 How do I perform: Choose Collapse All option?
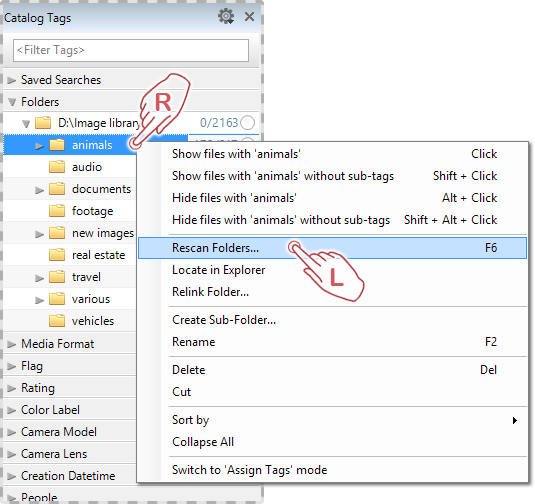click(x=332, y=442)
